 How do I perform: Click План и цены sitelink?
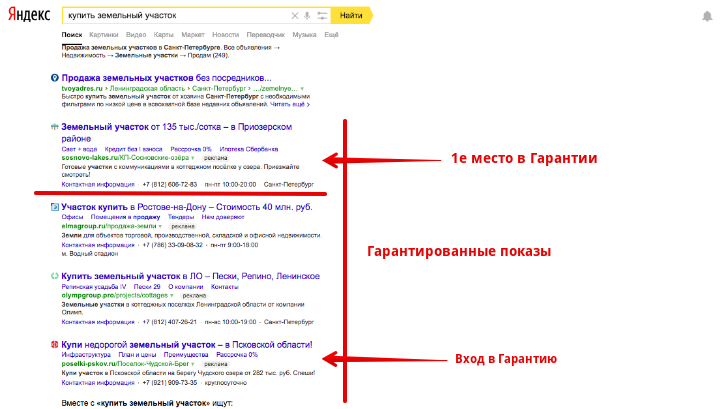pyautogui.click(x=137, y=355)
